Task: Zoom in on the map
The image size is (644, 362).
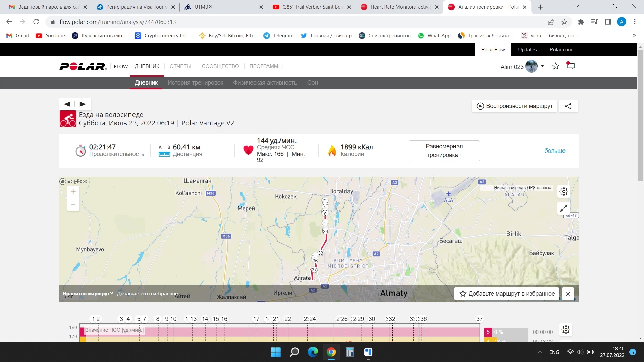Action: pos(73,192)
